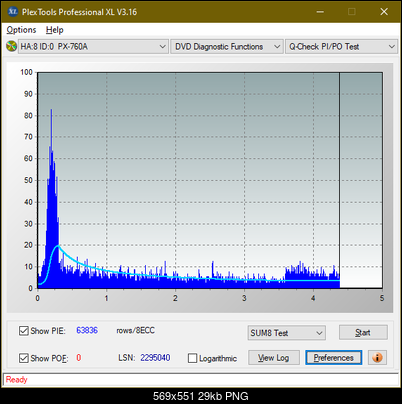The image size is (402, 404).
Task: Click the rows/8ECC label
Action: tap(135, 330)
